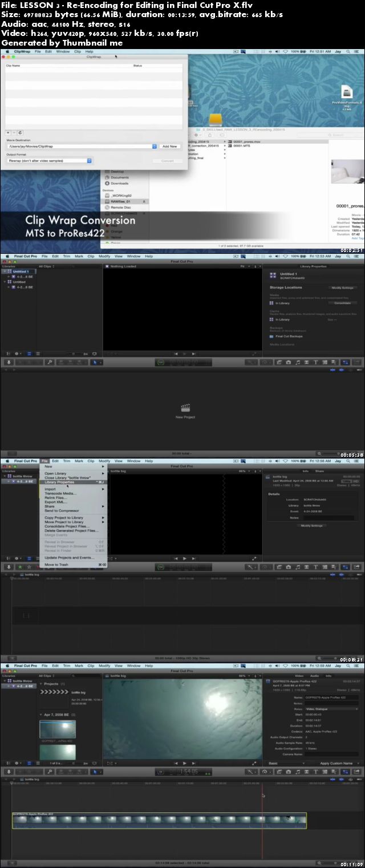Choose Transcode Media in File menu

pyautogui.click(x=60, y=493)
